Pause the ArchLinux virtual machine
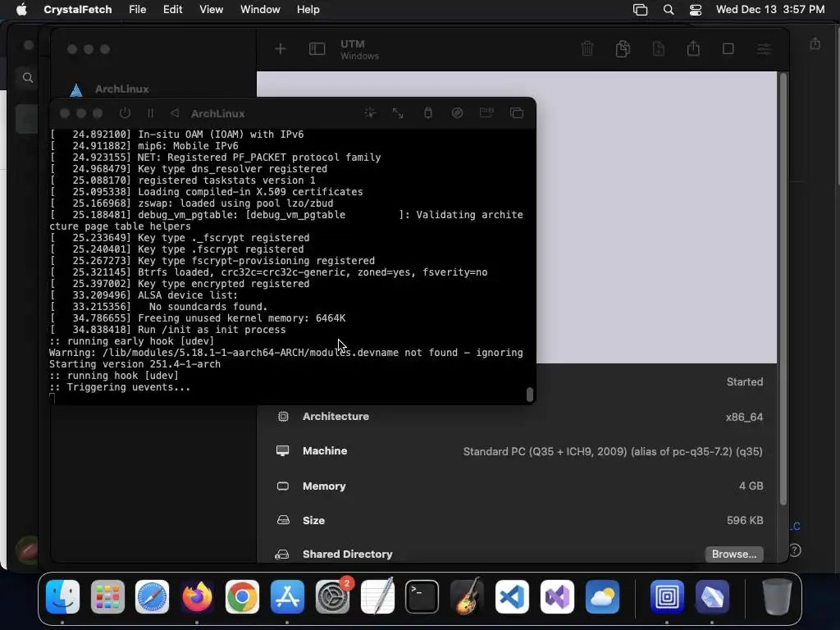 tap(151, 113)
